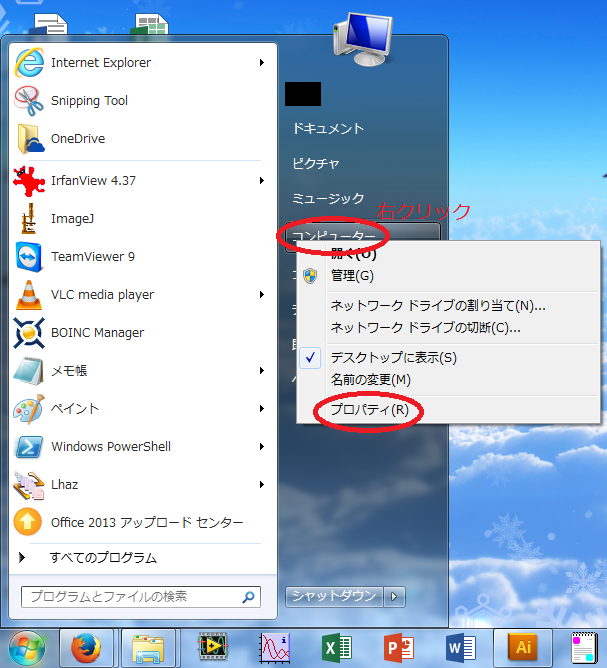Open the notepad-style icon at the taskbar end
Image resolution: width=607 pixels, height=668 pixels.
(x=584, y=648)
